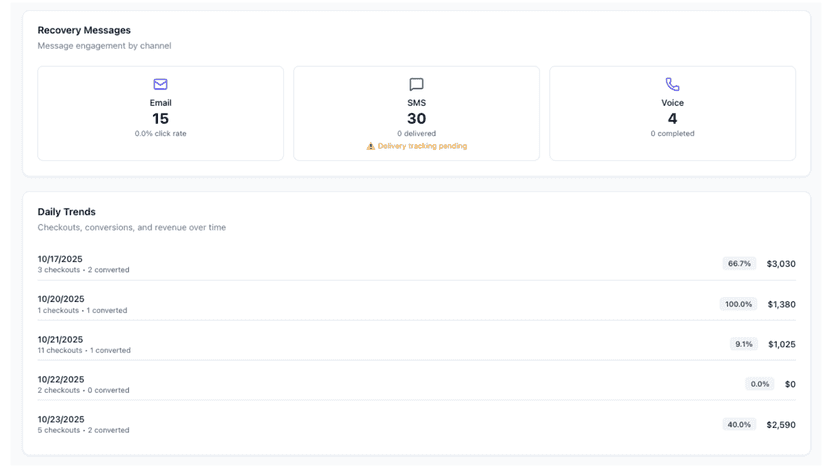
Task: Click the Recovery Messages heading
Action: pos(84,30)
